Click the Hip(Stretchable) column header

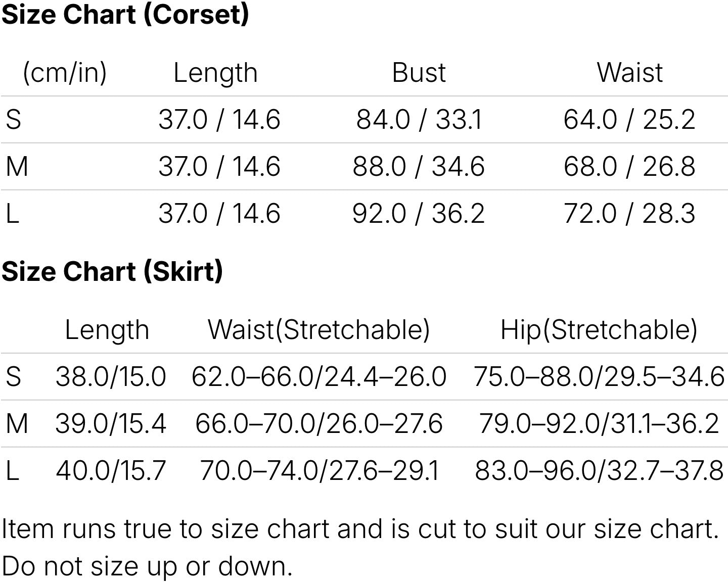[599, 330]
